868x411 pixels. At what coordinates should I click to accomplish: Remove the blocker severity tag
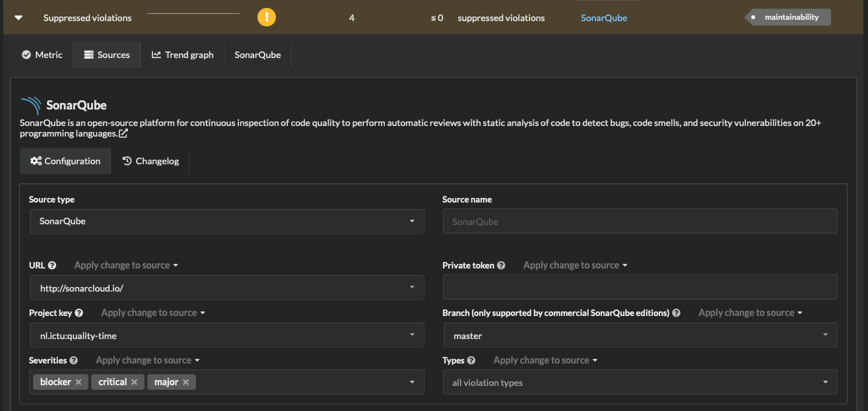click(x=78, y=382)
